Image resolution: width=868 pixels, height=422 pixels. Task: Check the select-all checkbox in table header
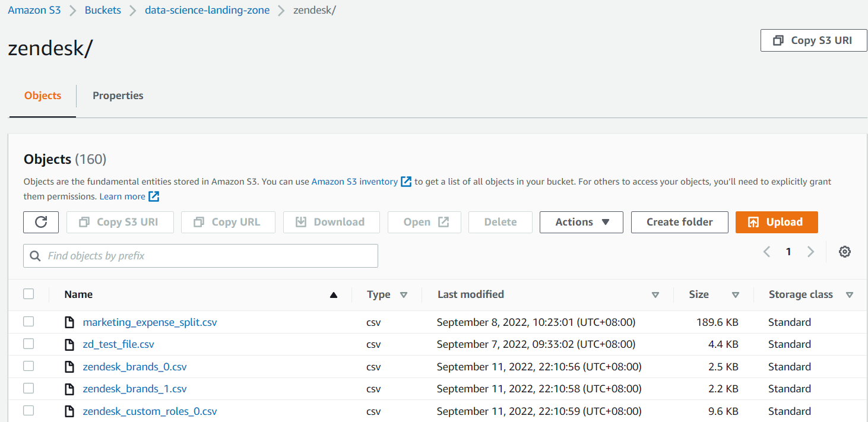[x=28, y=294]
